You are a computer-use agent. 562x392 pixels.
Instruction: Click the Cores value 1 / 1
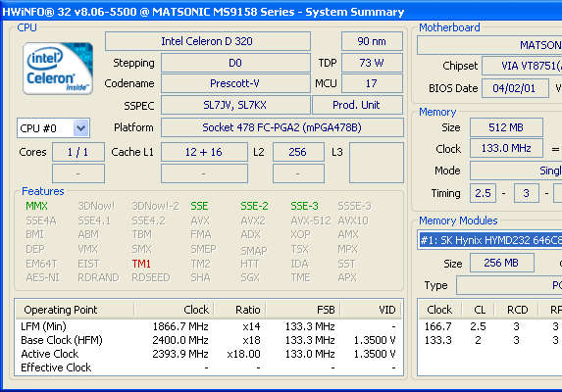pos(78,152)
